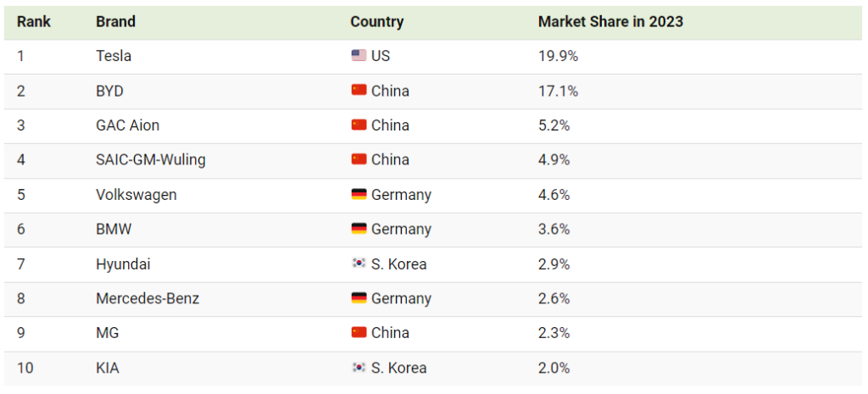The height and width of the screenshot is (394, 868).
Task: Click Tesla's 19.9% market share value
Action: pyautogui.click(x=558, y=56)
